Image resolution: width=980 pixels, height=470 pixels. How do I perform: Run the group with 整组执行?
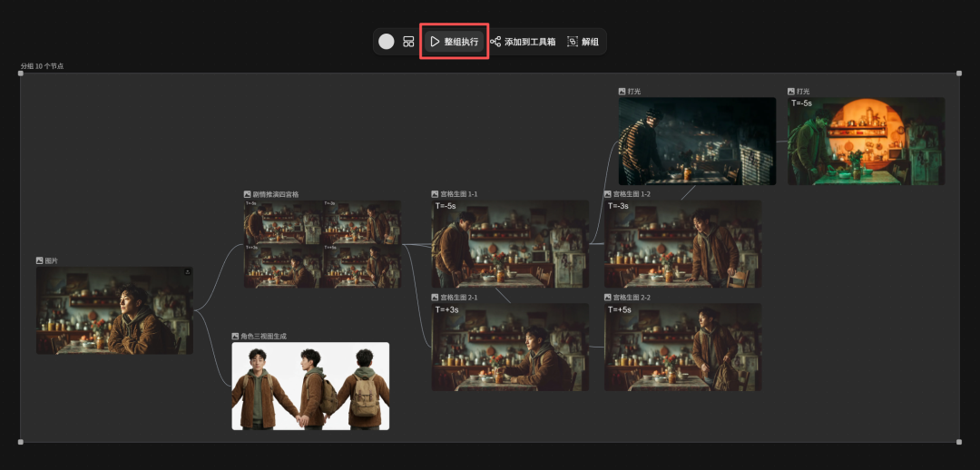454,42
